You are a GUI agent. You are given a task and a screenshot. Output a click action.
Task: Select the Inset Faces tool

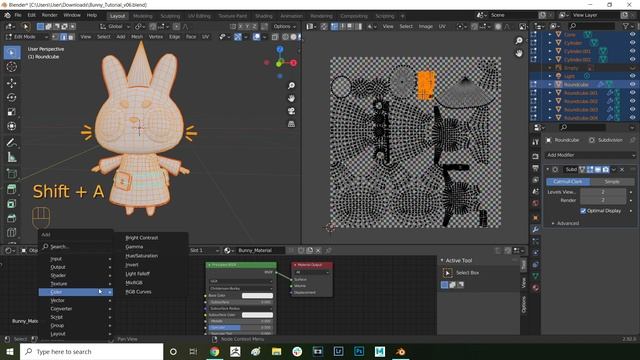pos(12,204)
